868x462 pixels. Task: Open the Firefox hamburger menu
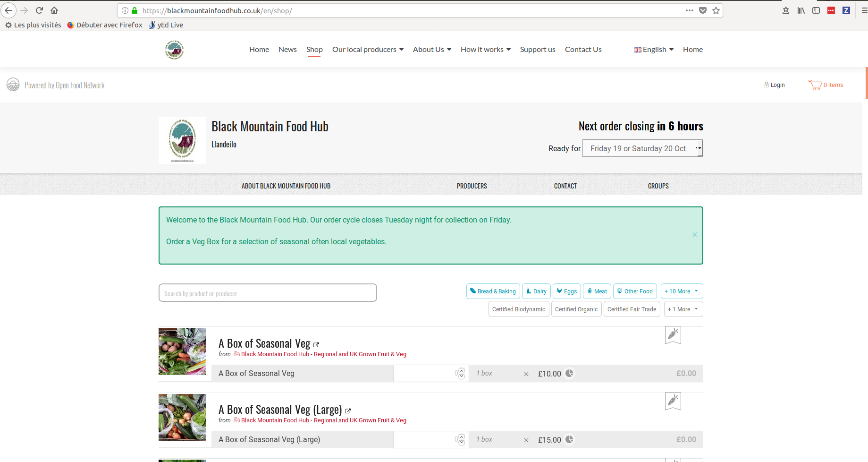[x=864, y=10]
